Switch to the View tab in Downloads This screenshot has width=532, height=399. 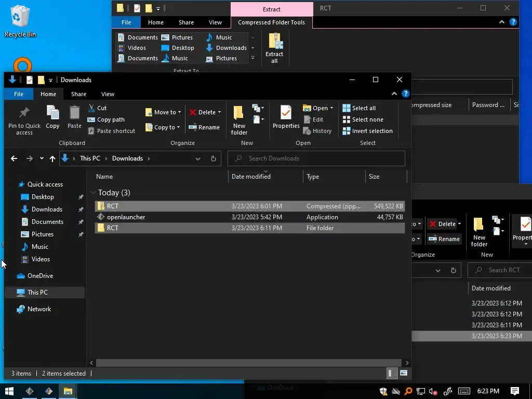[x=108, y=94]
